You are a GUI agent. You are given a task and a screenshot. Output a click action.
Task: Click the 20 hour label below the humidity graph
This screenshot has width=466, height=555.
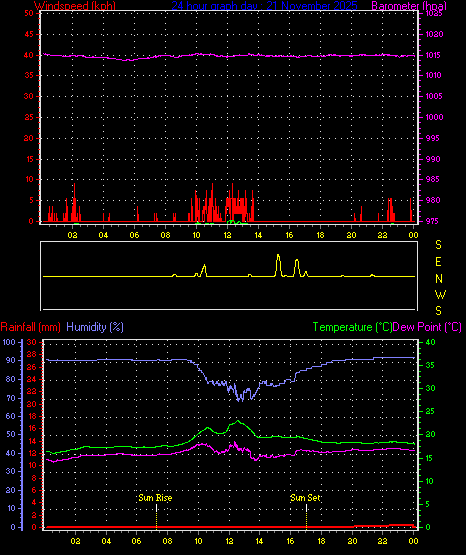tap(352, 541)
